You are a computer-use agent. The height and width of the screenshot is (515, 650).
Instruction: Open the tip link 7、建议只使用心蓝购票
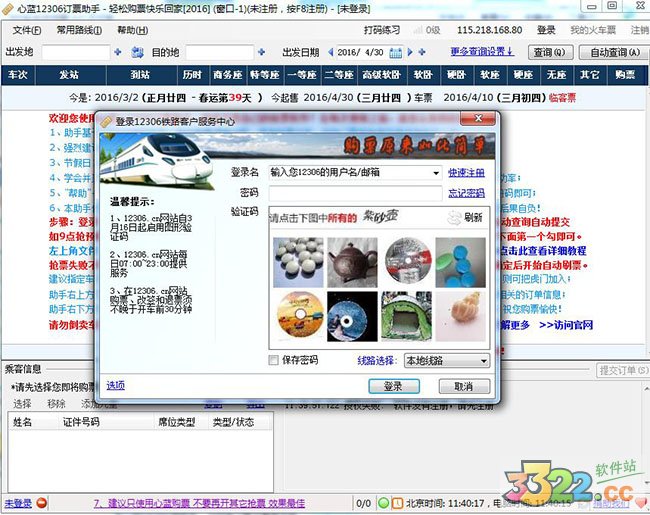(x=199, y=503)
